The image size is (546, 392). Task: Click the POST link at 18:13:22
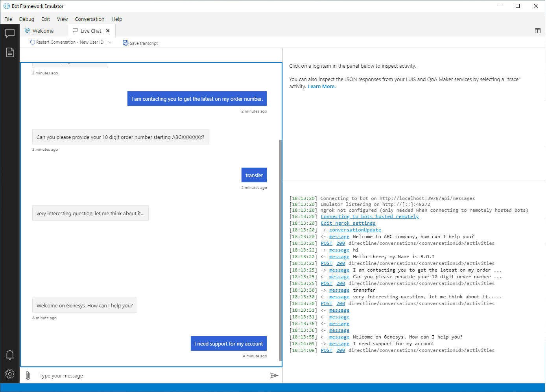326,263
